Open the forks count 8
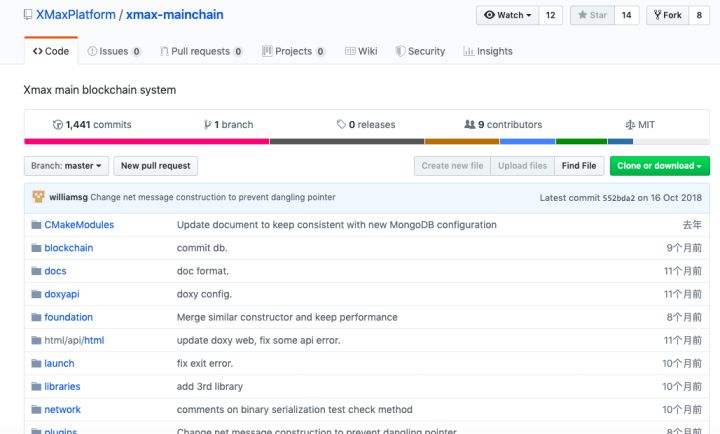Viewport: 720px width, 434px height. coord(699,15)
